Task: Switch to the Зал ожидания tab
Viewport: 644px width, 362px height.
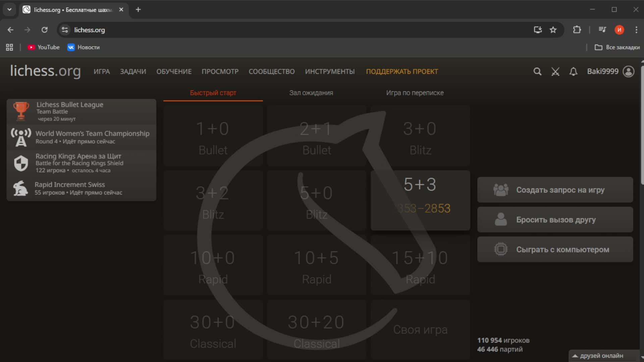Action: (x=311, y=93)
